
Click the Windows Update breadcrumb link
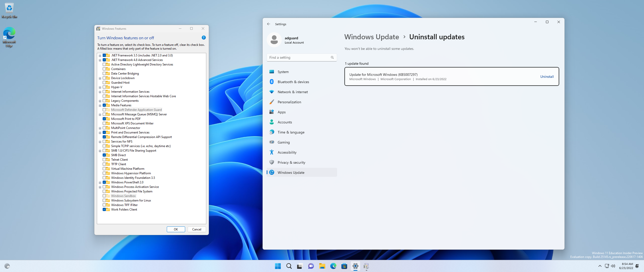(372, 37)
